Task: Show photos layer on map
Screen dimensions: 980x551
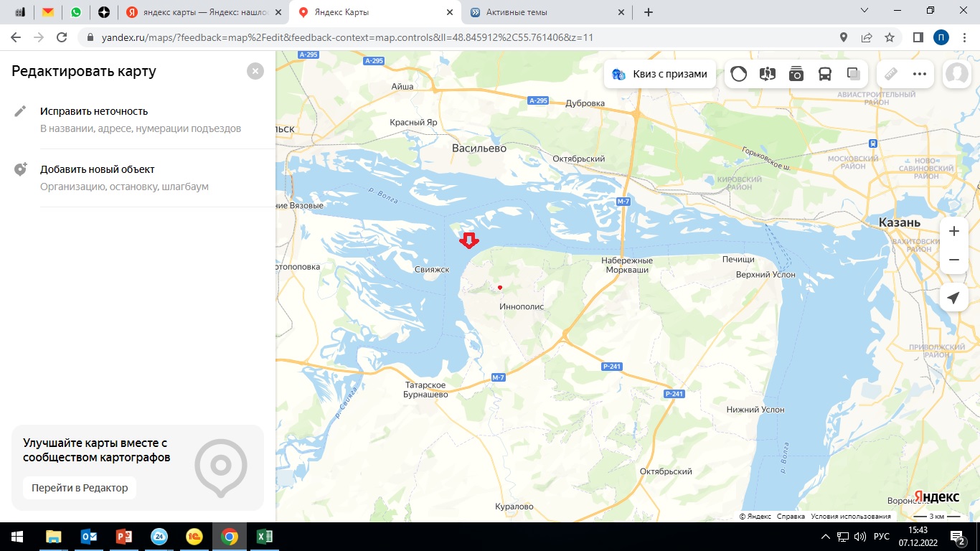Action: click(796, 74)
